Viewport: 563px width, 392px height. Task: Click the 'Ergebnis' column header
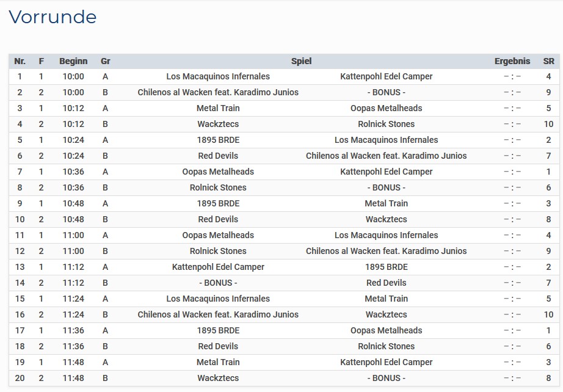click(x=512, y=61)
